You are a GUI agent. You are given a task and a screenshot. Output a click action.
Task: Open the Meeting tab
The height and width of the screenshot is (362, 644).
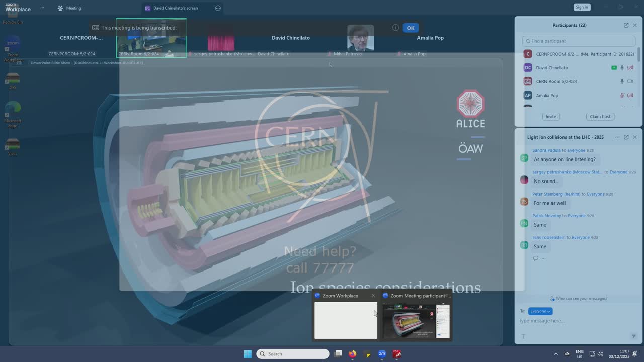tap(69, 8)
